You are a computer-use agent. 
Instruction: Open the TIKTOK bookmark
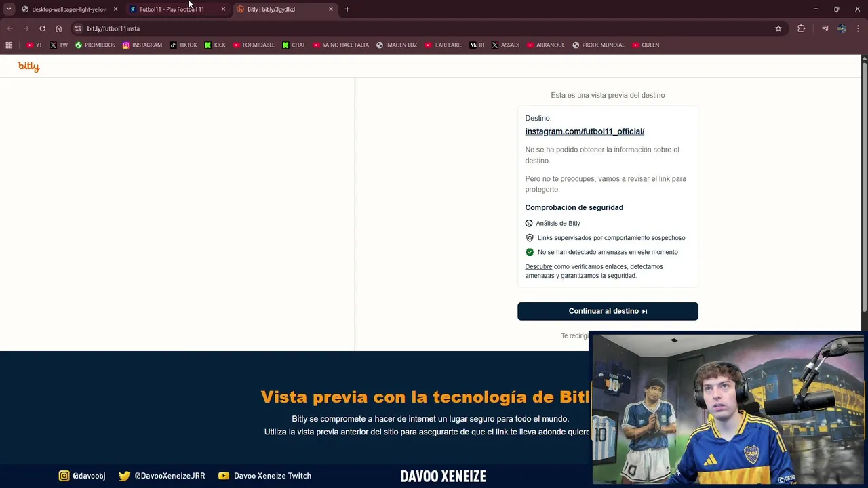point(183,45)
